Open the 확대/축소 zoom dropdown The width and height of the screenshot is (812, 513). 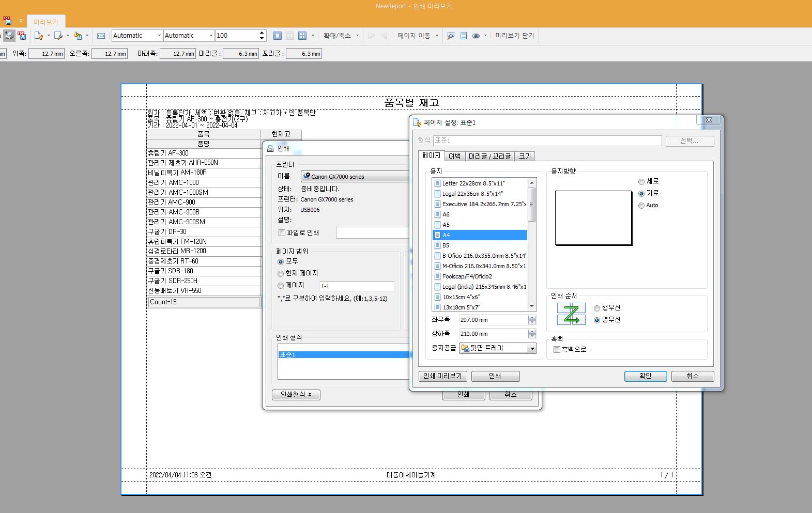point(341,36)
